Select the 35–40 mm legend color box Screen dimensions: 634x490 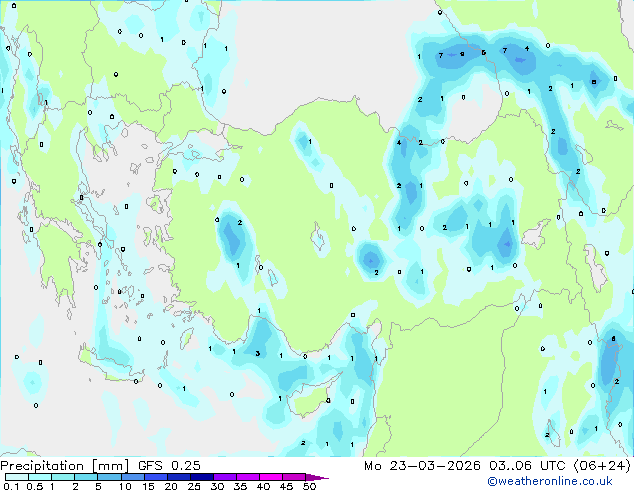247,477
